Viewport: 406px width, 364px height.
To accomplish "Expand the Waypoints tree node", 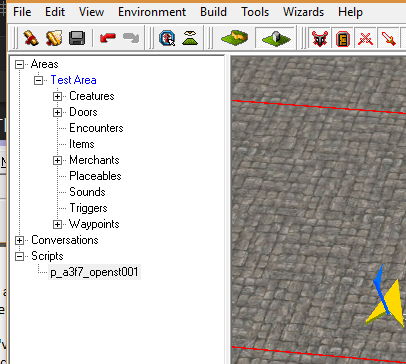I will point(57,224).
